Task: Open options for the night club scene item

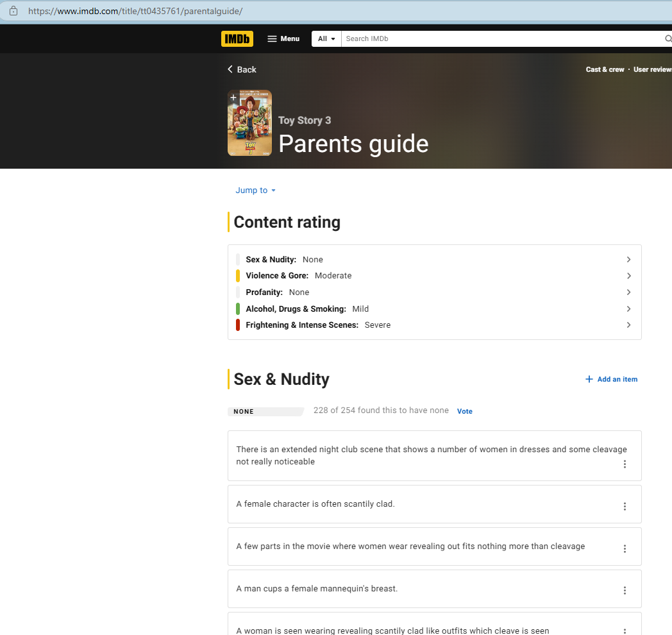Action: point(625,464)
